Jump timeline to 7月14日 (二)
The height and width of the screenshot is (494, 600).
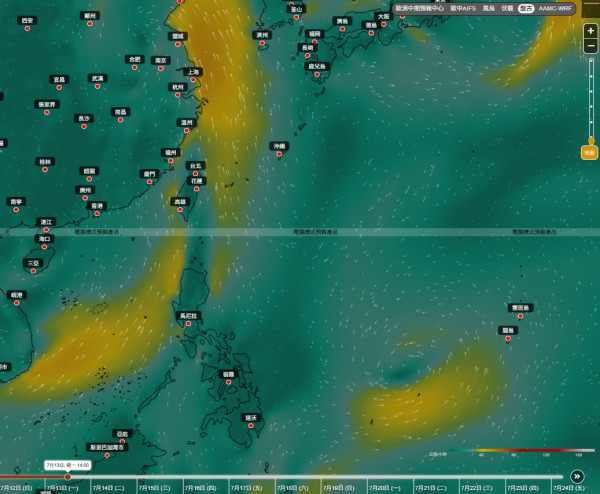click(108, 488)
